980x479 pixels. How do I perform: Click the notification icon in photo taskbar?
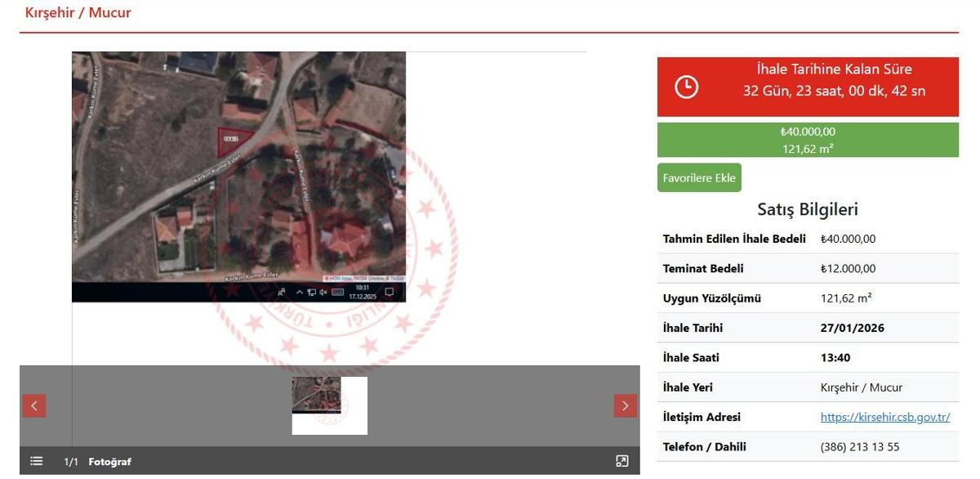pyautogui.click(x=389, y=293)
